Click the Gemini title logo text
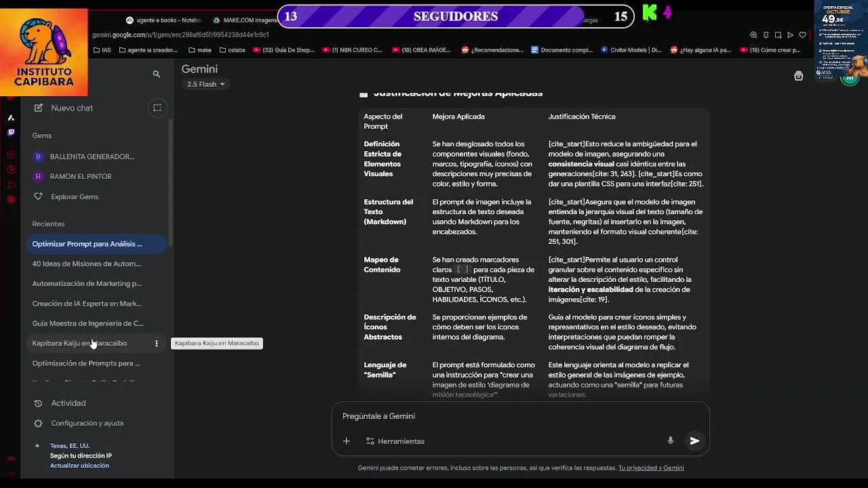 (x=199, y=69)
